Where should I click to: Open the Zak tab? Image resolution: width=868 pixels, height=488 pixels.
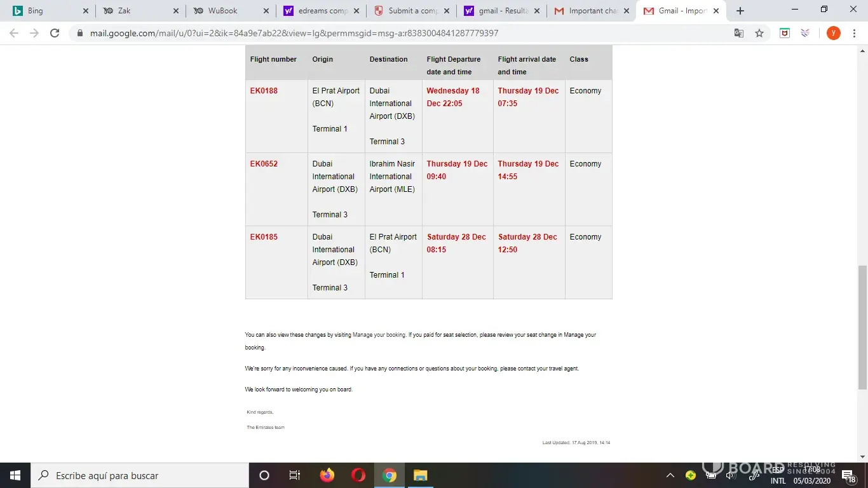point(141,11)
